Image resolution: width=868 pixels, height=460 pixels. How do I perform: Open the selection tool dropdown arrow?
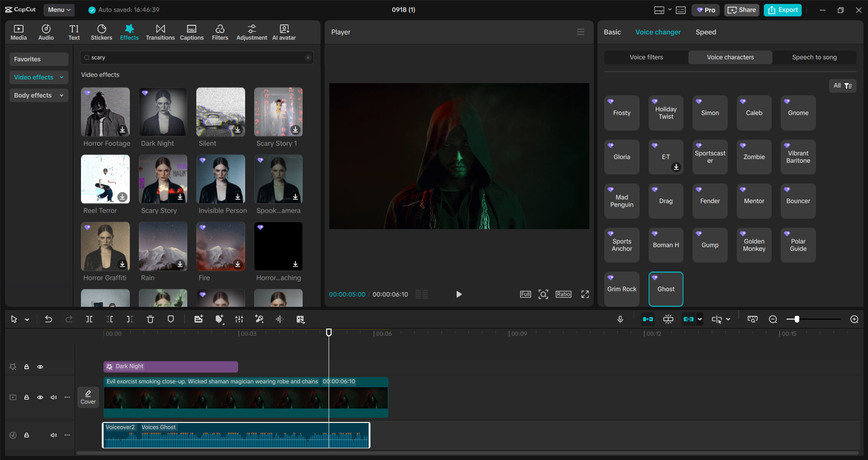click(26, 319)
